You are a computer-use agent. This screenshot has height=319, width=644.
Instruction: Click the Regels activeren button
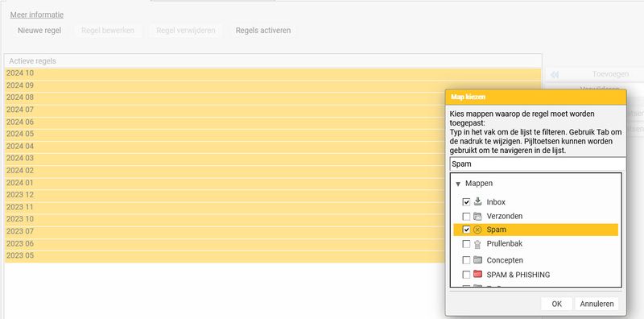263,31
